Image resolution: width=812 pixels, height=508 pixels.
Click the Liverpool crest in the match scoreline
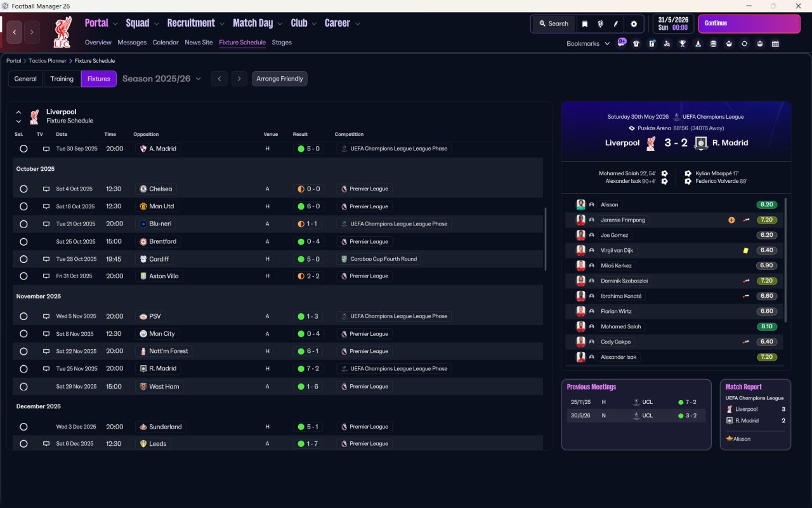click(x=650, y=143)
